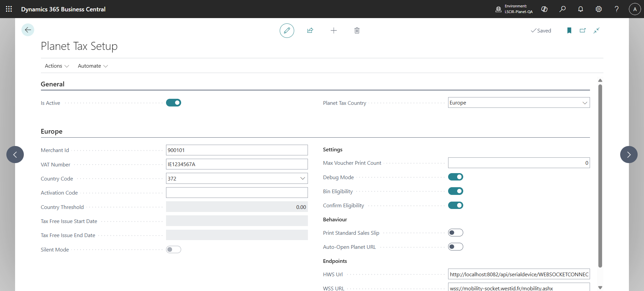Click the share icon in toolbar

pos(310,30)
